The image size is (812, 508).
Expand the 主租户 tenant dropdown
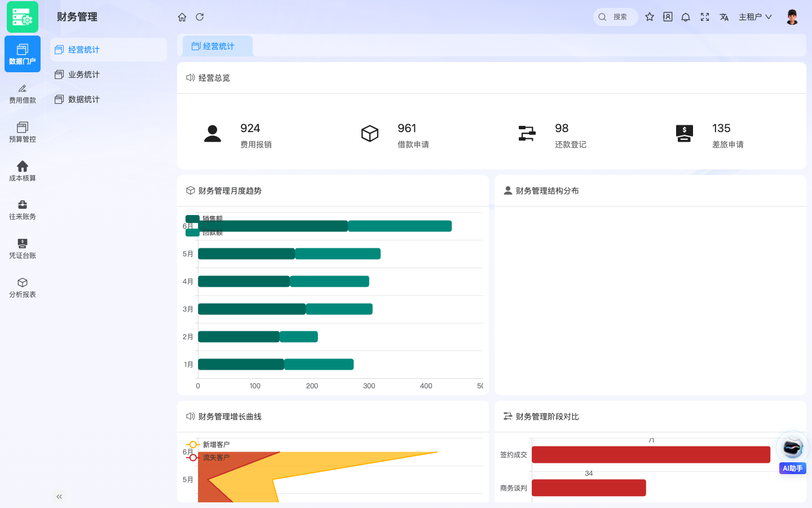(x=755, y=17)
